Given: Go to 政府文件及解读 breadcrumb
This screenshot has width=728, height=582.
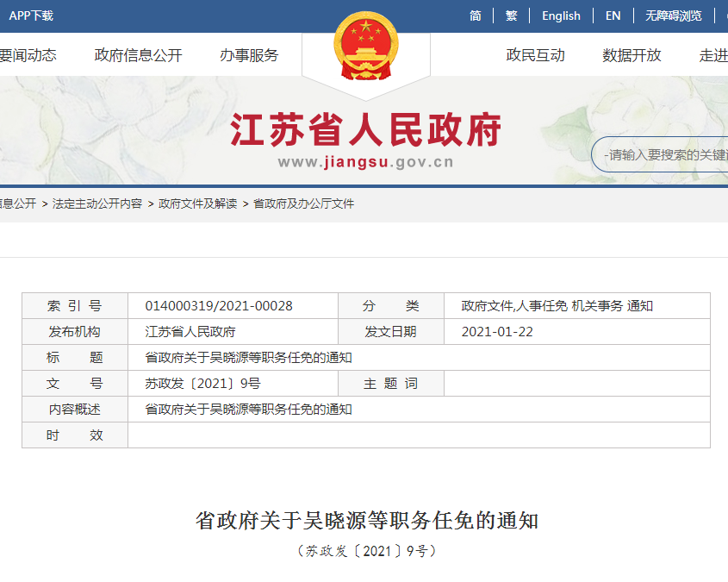Looking at the screenshot, I should (197, 203).
